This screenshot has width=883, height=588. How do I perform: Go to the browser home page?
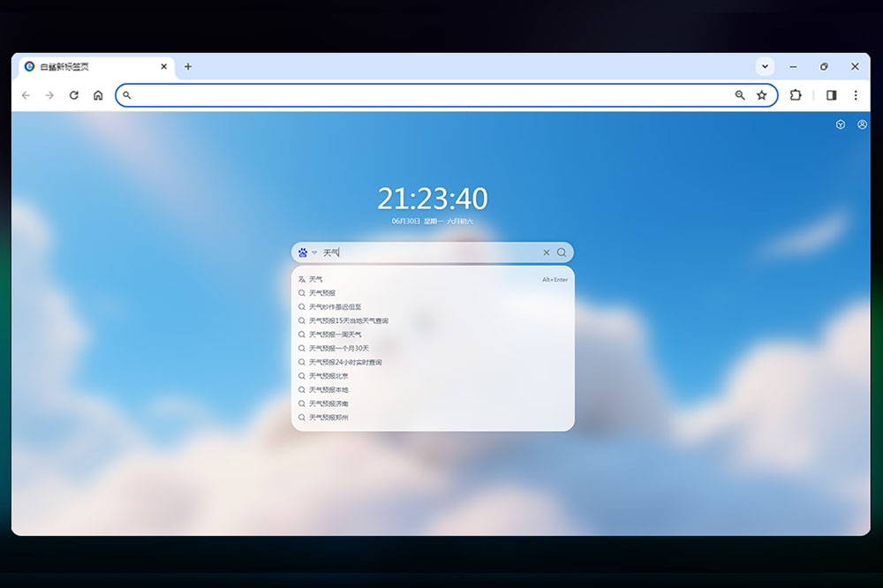98,95
